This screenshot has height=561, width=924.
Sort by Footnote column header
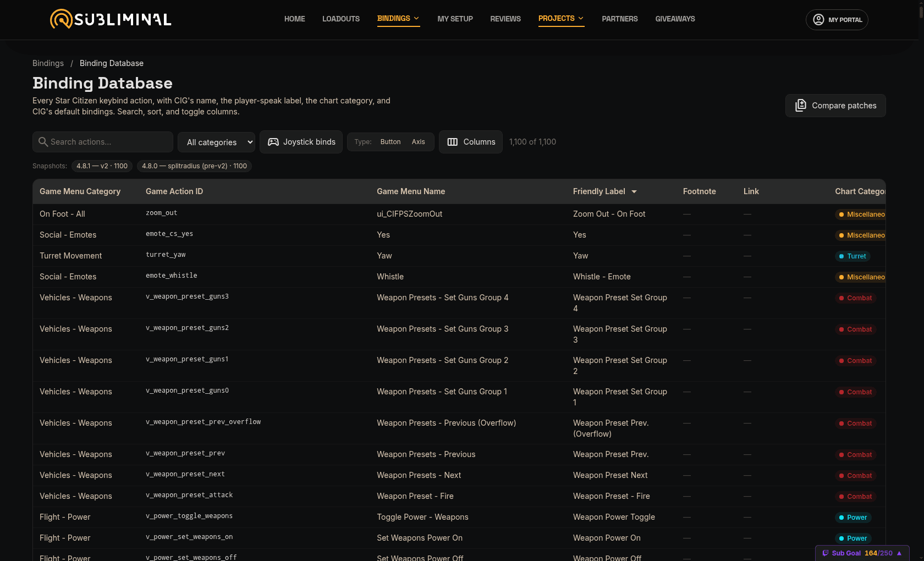tap(700, 191)
